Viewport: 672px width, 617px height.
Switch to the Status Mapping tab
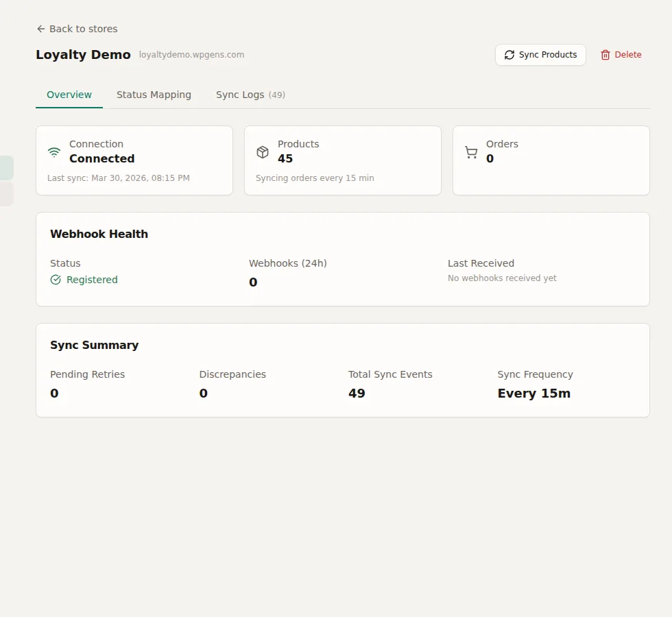[x=154, y=95]
